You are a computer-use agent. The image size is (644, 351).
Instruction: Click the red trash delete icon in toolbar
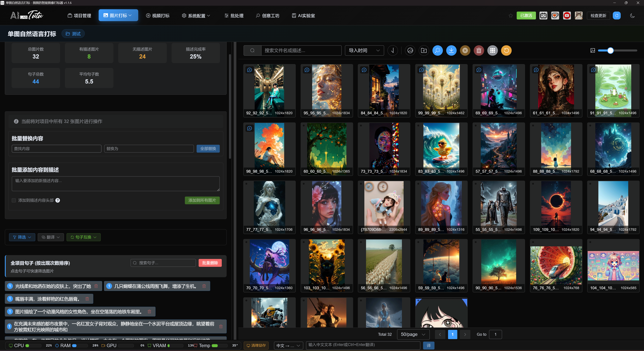coord(479,50)
